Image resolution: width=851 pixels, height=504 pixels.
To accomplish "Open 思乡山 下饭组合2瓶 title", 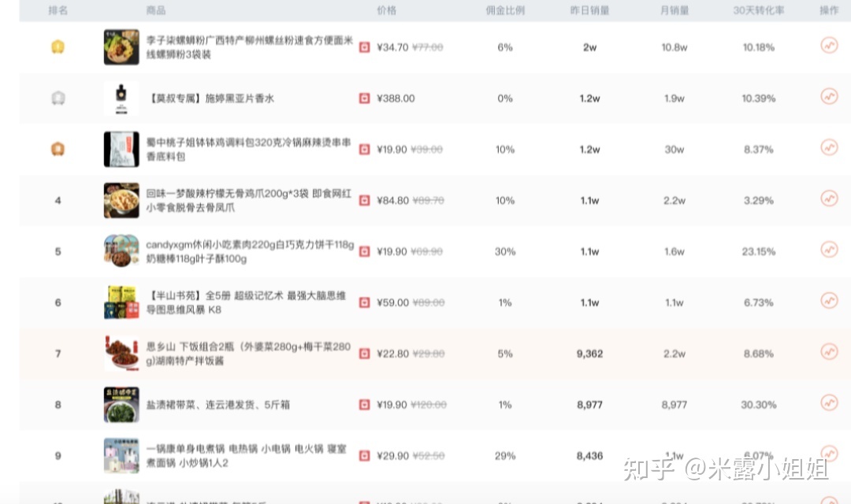I will point(248,353).
